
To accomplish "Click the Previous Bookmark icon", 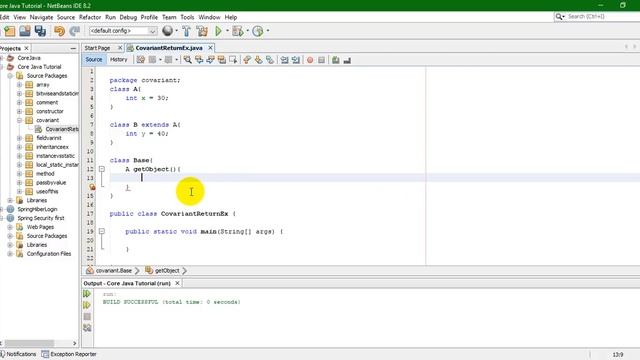I will point(247,60).
